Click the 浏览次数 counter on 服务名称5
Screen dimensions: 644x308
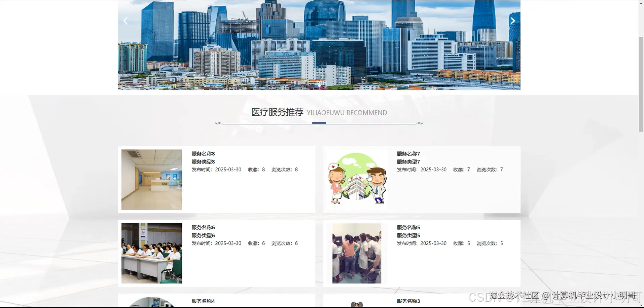[490, 243]
